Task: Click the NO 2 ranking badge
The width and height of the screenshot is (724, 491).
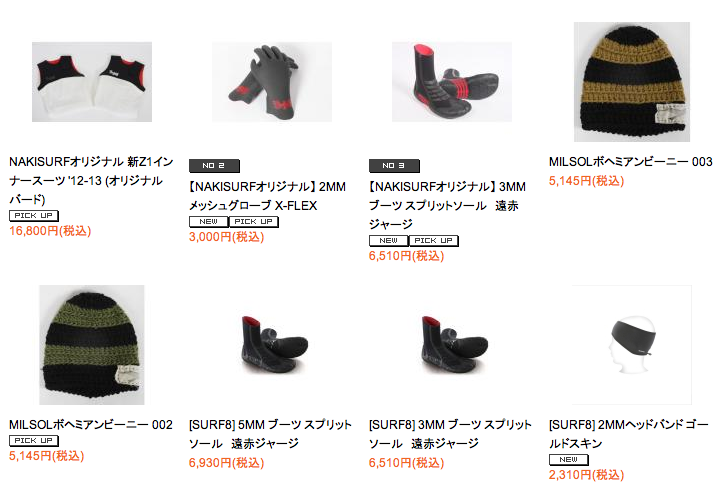Action: (214, 165)
